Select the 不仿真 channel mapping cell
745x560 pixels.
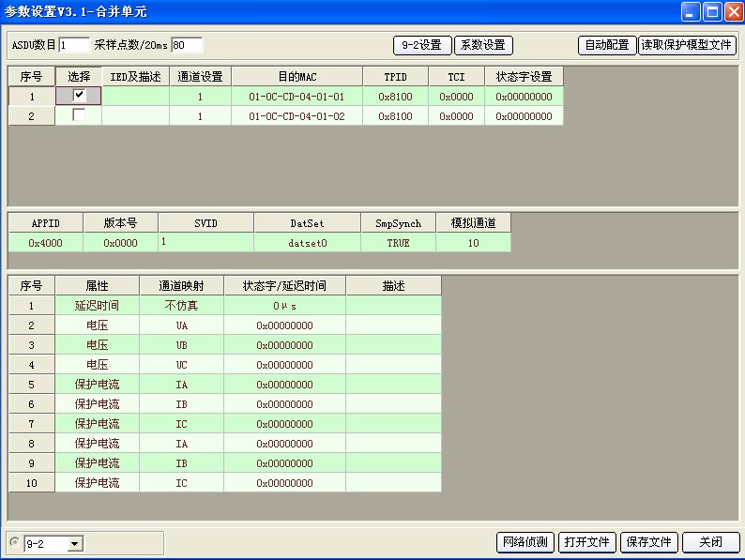pyautogui.click(x=181, y=306)
